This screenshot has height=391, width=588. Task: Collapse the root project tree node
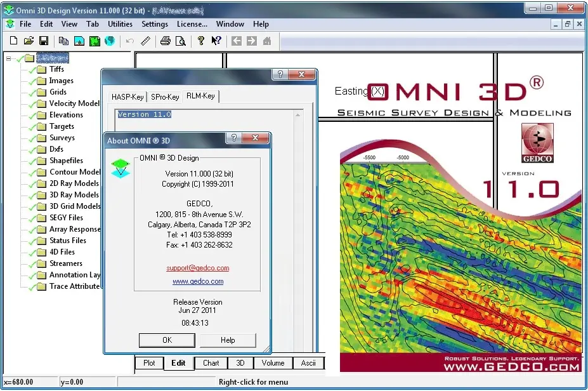coord(8,58)
